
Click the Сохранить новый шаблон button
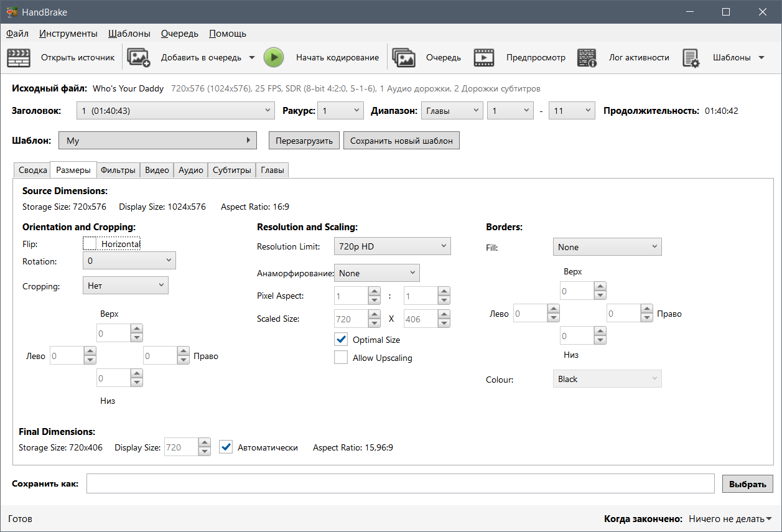click(x=402, y=141)
